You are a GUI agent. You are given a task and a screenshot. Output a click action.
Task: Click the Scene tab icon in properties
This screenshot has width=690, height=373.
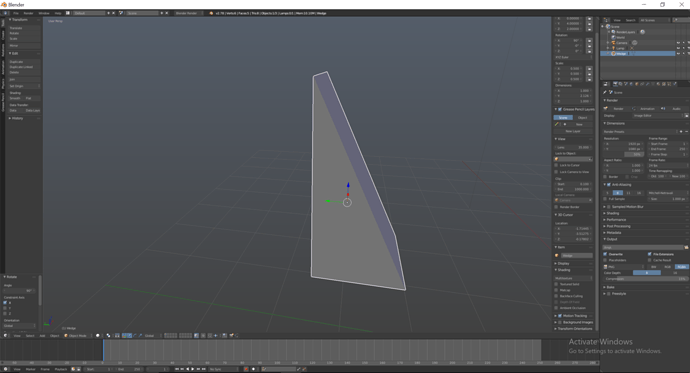pos(625,84)
